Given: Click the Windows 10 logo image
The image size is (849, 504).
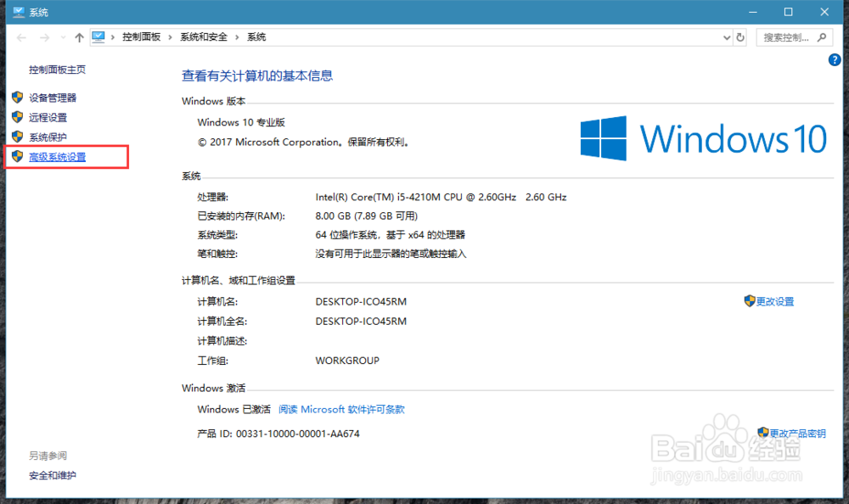Looking at the screenshot, I should [703, 138].
